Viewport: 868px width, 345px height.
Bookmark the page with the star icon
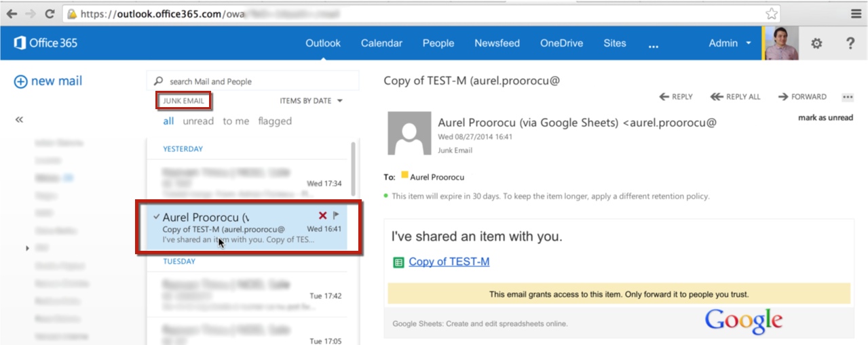tap(772, 14)
